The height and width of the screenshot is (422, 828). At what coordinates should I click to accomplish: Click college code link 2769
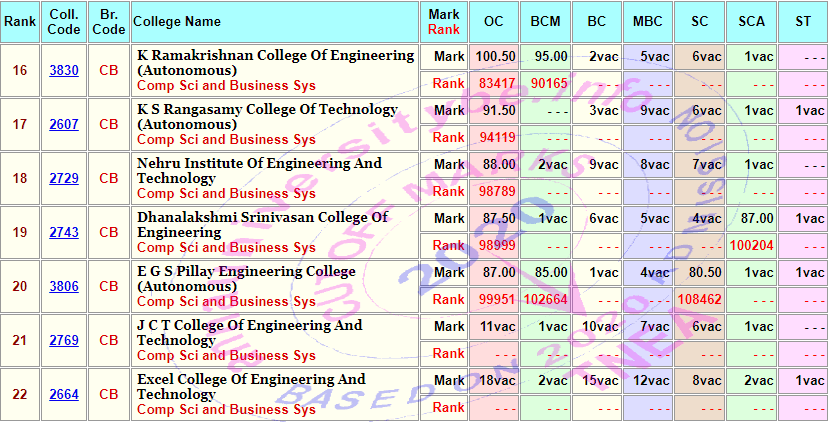pyautogui.click(x=64, y=340)
